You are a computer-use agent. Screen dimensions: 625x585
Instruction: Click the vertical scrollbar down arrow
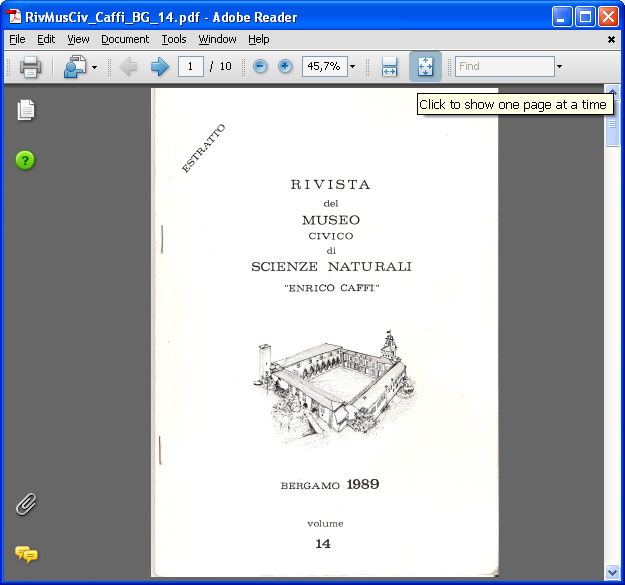coord(612,573)
